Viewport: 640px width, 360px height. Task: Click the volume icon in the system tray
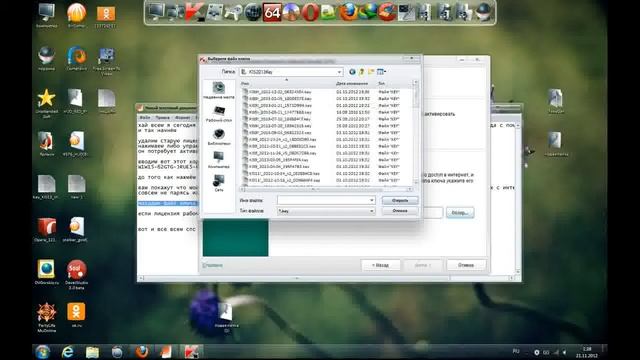(565, 352)
